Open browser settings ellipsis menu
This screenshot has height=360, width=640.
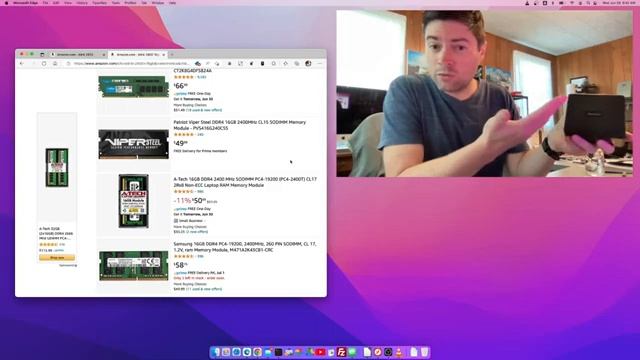320,64
